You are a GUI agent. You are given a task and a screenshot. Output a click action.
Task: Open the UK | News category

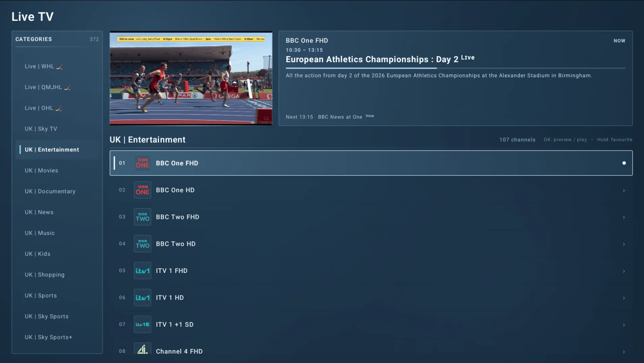click(57, 212)
